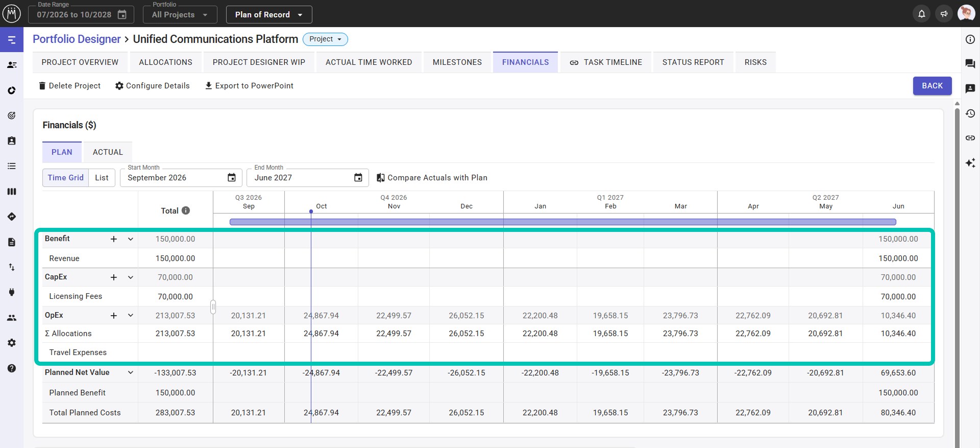Click the AI sparkle icon on right

970,163
